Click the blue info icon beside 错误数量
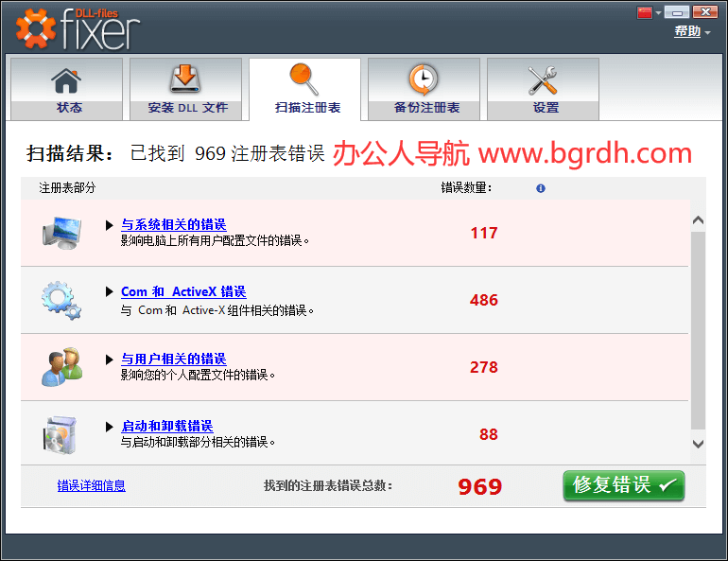The height and width of the screenshot is (561, 728). pyautogui.click(x=541, y=188)
